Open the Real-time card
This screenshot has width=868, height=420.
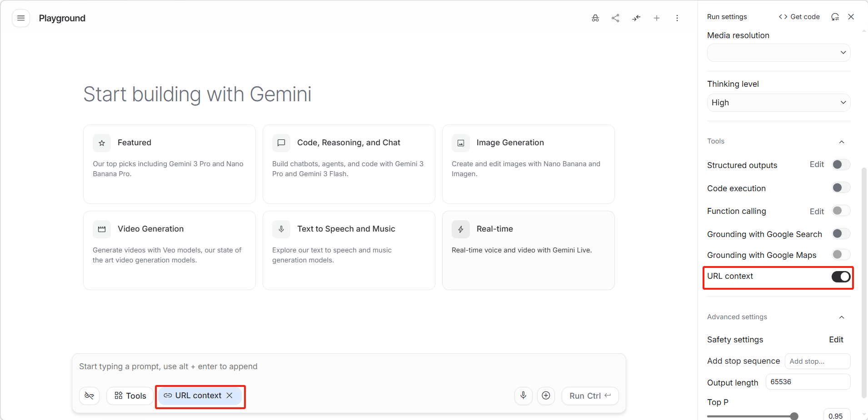[529, 251]
